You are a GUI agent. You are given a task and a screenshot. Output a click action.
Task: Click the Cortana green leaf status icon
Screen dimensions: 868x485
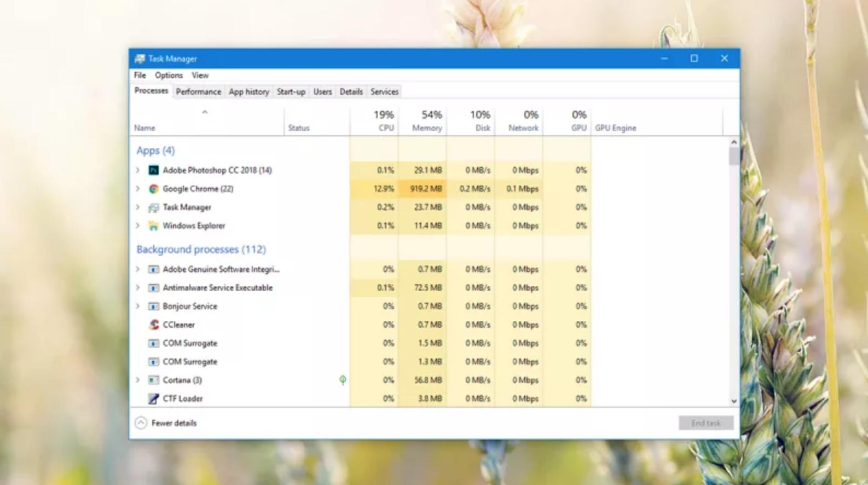(x=343, y=380)
